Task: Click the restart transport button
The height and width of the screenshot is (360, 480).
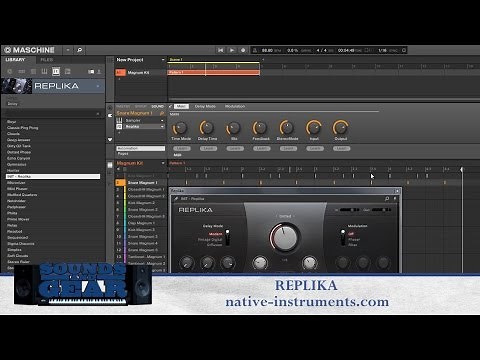Action: pyautogui.click(x=220, y=50)
